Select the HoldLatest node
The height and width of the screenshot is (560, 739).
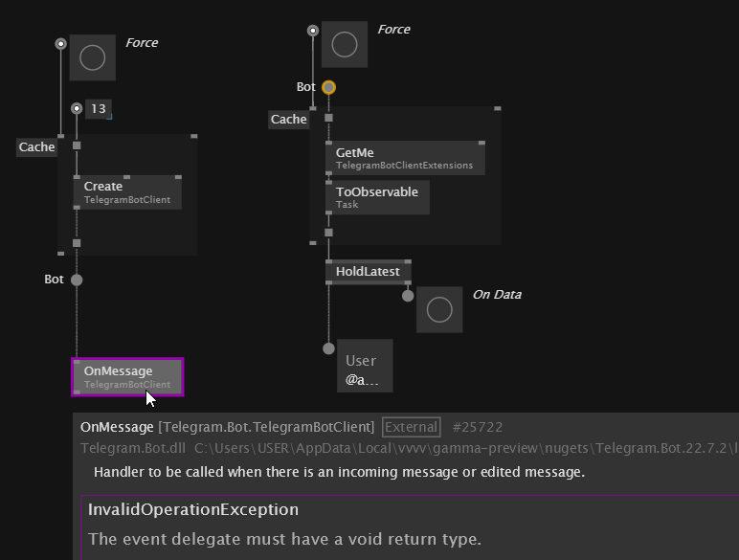point(368,272)
